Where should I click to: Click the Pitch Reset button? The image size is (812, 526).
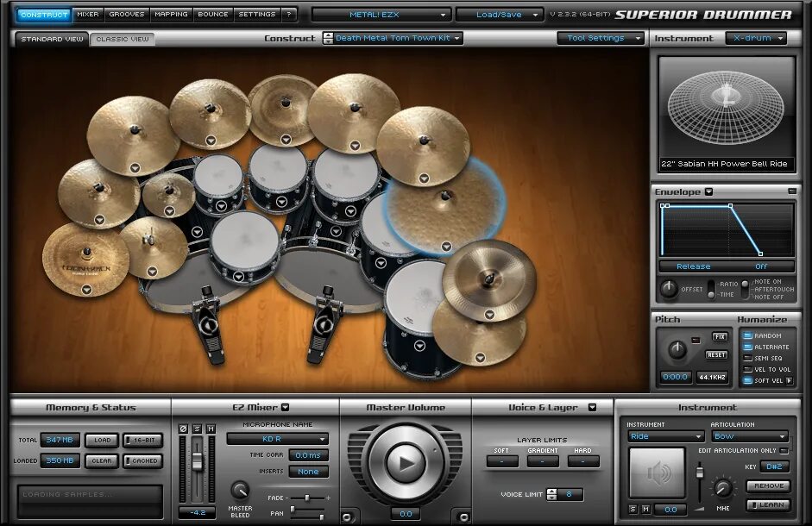click(x=716, y=355)
